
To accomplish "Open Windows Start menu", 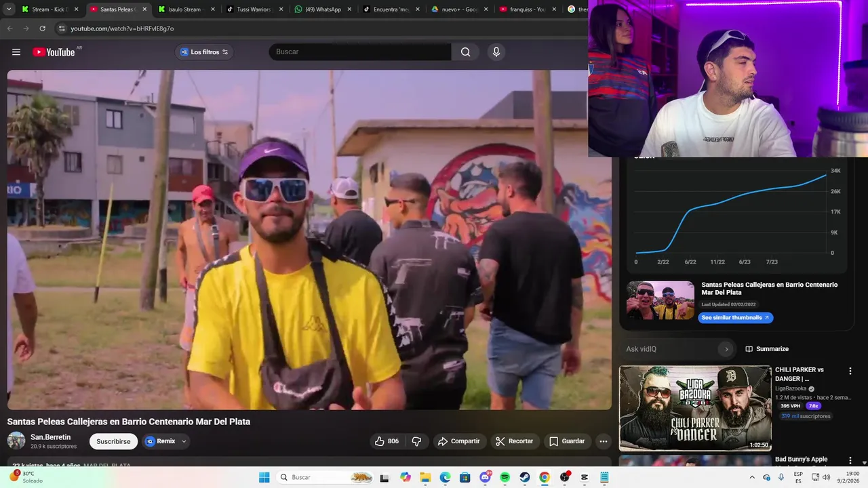I will pos(264,477).
